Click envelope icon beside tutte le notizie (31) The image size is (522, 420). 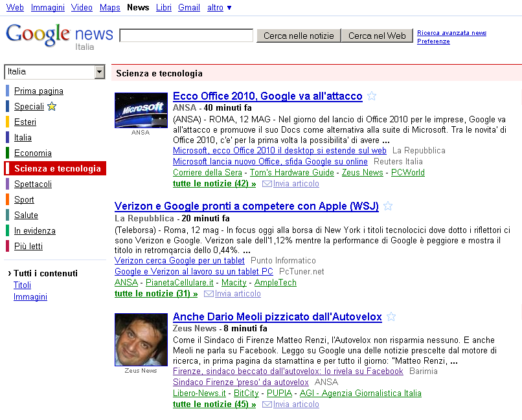point(209,294)
